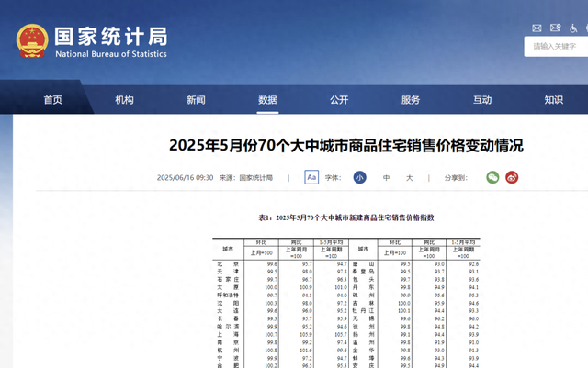Image resolution: width=588 pixels, height=368 pixels.
Task: Open the 数据 navigation tab
Action: (267, 100)
